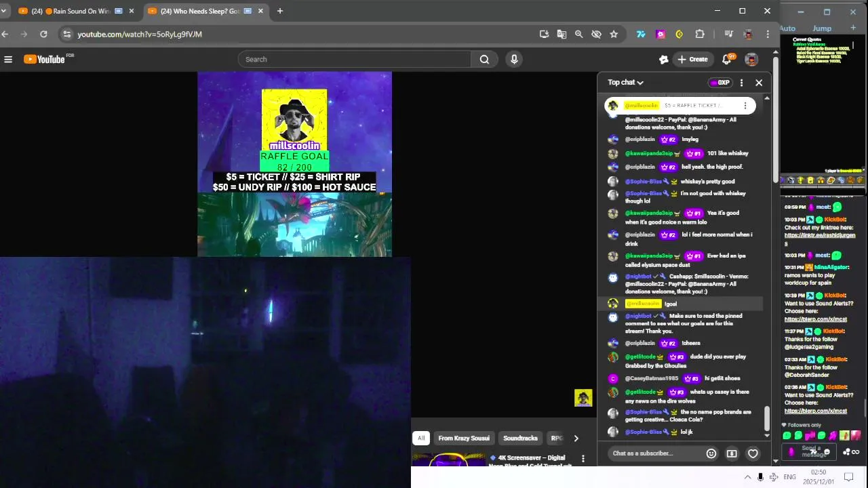Close the live chat panel
868x488 pixels.
pos(759,83)
